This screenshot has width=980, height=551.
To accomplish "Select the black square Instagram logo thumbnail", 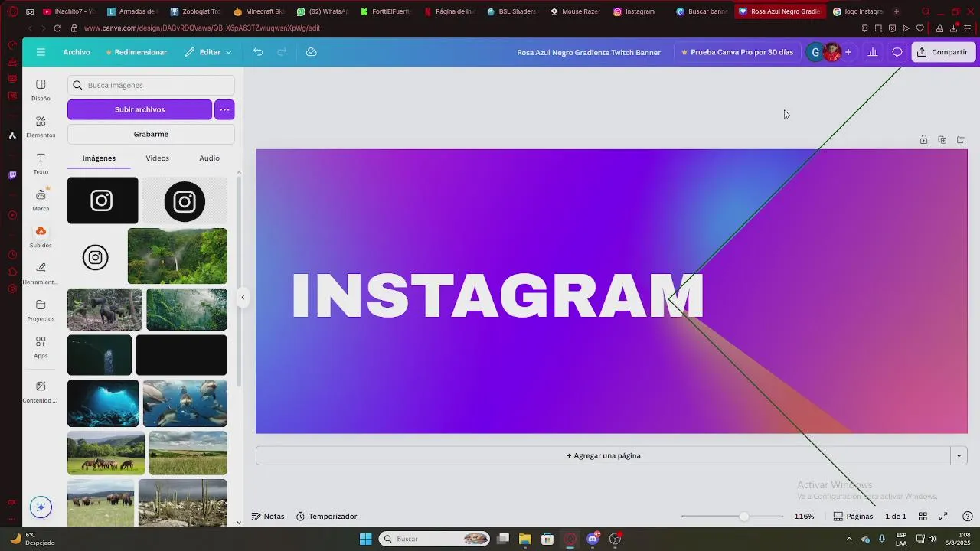I will pos(103,201).
